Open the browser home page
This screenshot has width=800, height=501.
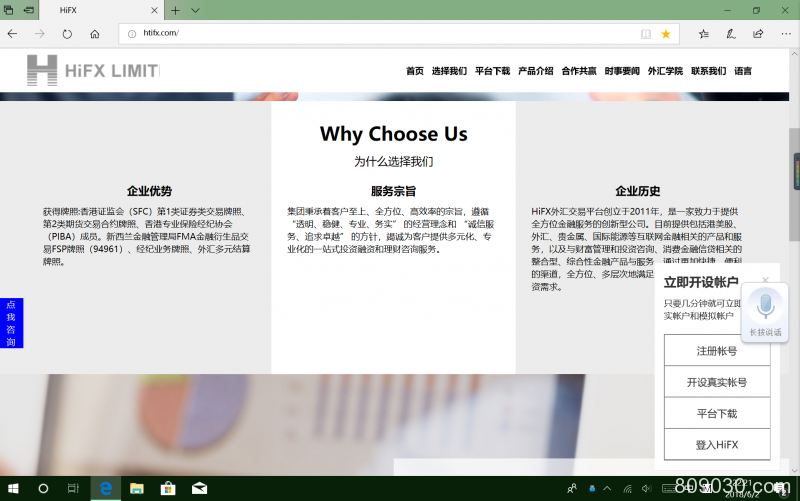(95, 34)
